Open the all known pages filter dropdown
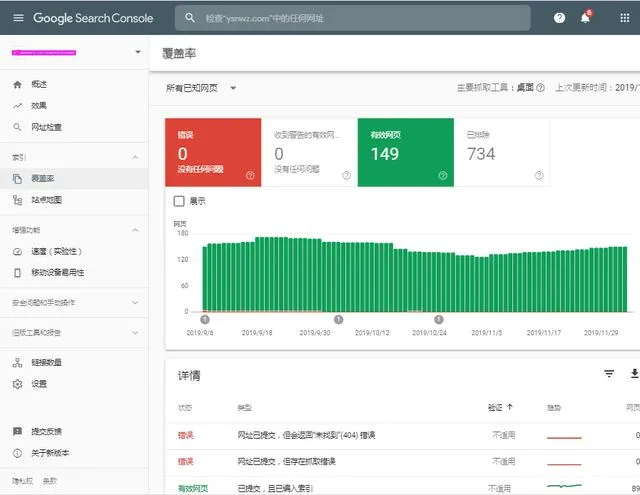Viewport: 640px width, 495px height. pos(201,88)
